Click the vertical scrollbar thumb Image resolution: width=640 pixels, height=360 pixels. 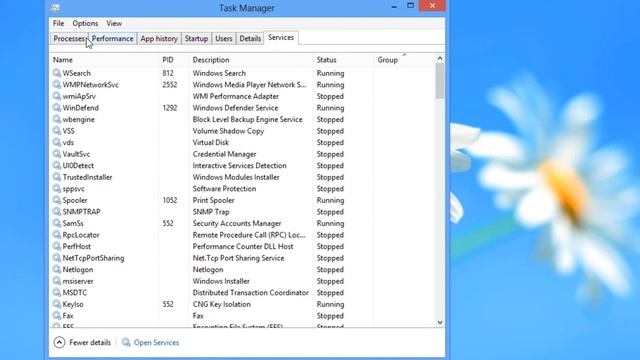coord(440,81)
